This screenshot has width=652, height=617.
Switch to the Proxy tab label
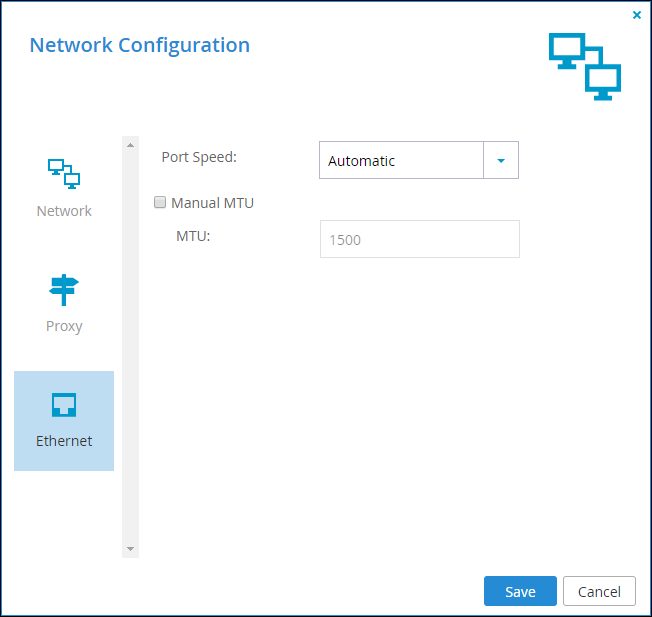click(x=64, y=326)
